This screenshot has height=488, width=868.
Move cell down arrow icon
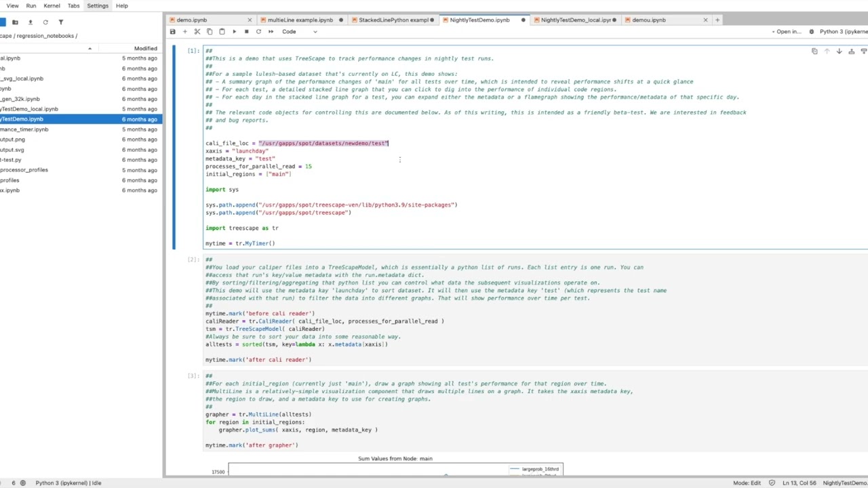click(839, 52)
